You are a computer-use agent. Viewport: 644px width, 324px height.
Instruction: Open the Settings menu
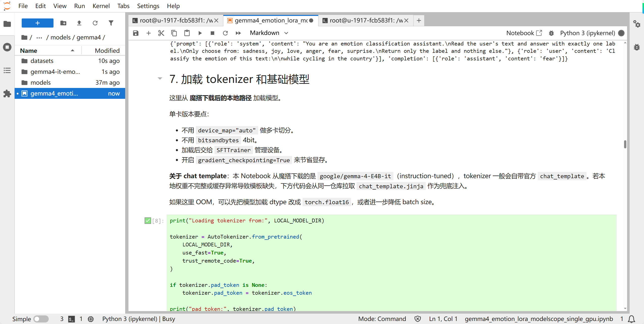click(148, 6)
